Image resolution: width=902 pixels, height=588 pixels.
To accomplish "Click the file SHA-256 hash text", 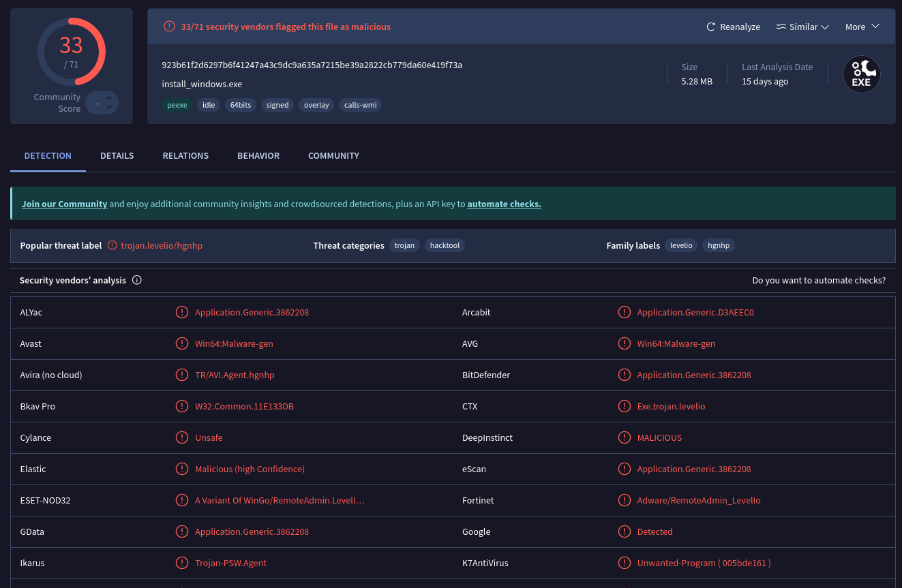I will (x=312, y=65).
